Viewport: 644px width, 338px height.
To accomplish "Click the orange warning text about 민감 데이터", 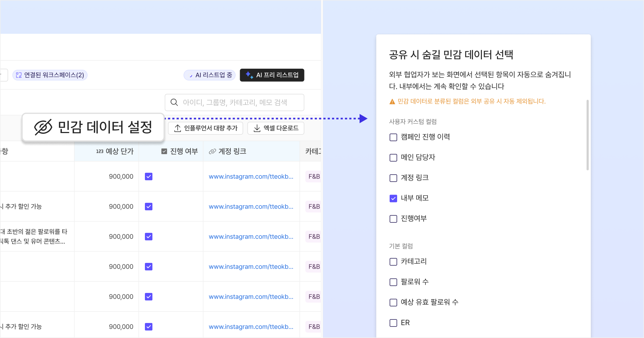I will 472,101.
